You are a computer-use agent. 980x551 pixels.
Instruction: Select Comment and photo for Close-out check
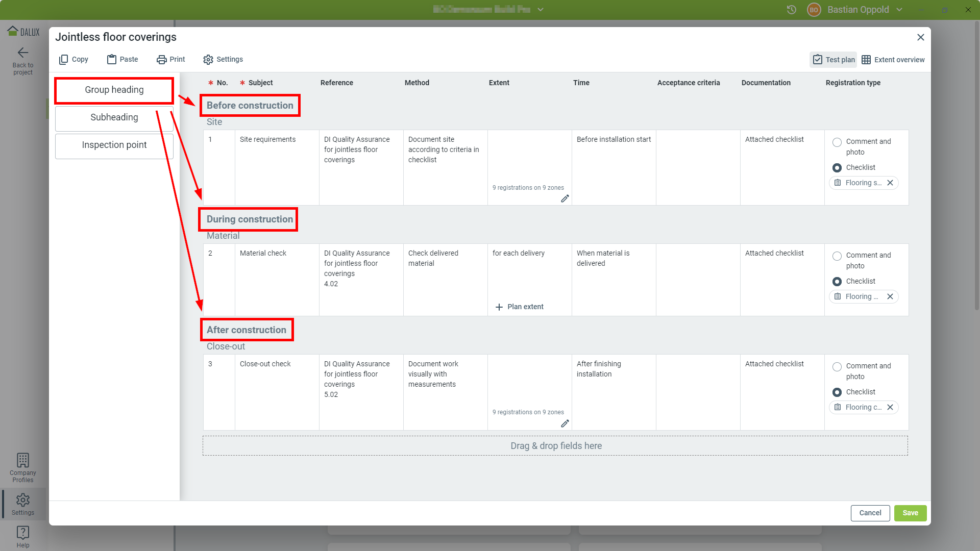click(x=837, y=367)
